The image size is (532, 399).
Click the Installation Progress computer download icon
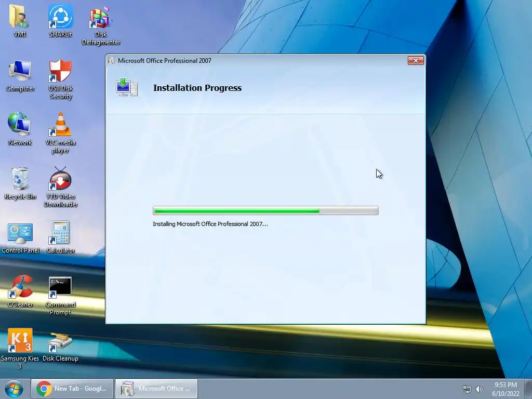click(x=127, y=87)
